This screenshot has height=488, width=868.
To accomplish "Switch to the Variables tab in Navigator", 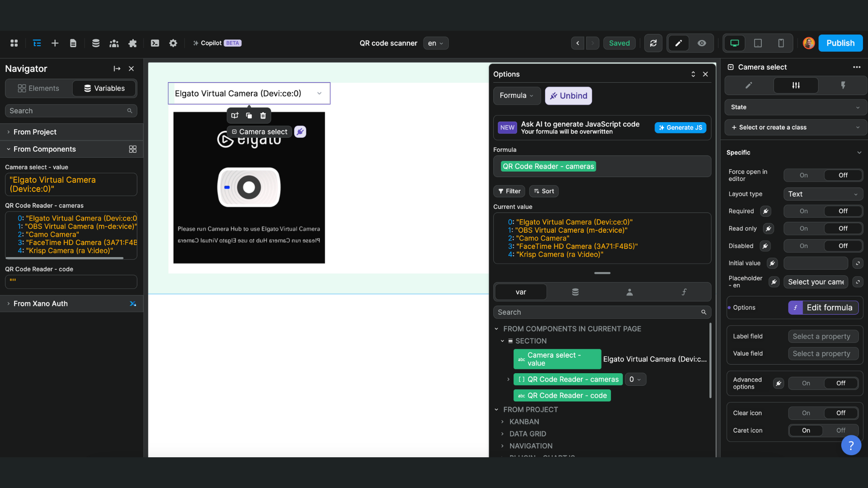I will pyautogui.click(x=104, y=88).
